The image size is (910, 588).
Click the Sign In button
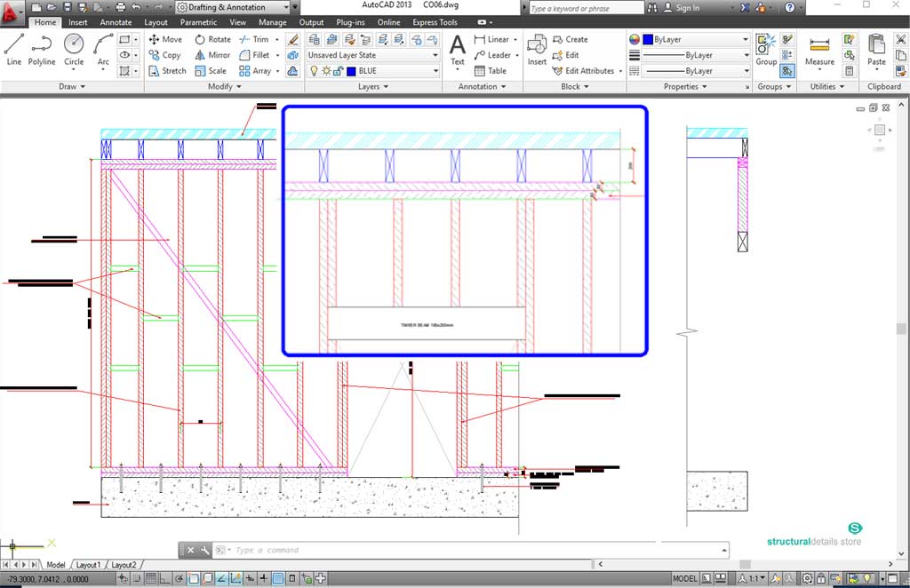point(686,8)
